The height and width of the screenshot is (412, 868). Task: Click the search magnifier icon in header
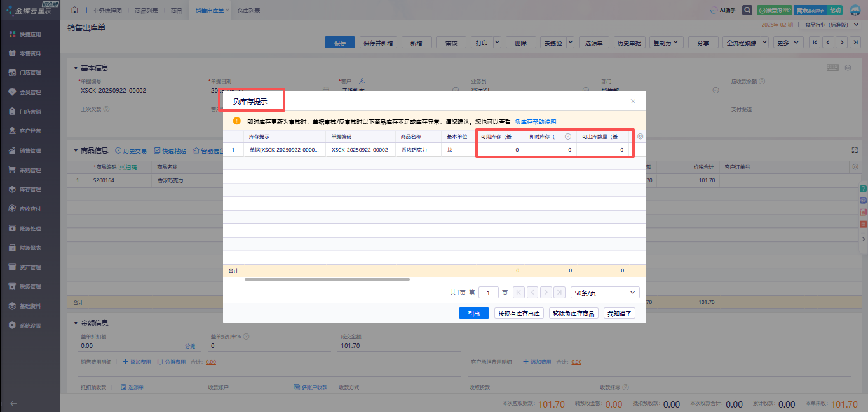(x=747, y=10)
